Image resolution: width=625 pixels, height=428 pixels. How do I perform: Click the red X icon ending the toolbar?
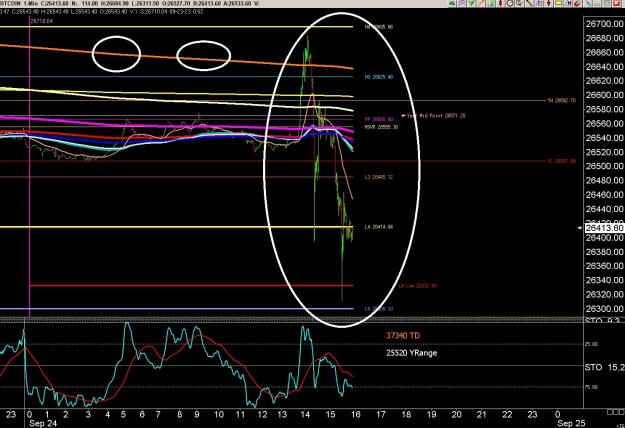pyautogui.click(x=616, y=3)
